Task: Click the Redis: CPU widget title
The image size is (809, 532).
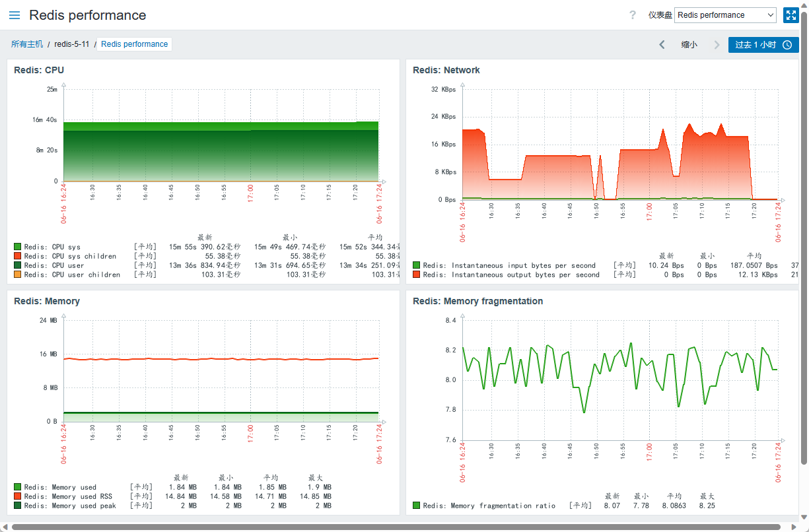Action: coord(39,70)
